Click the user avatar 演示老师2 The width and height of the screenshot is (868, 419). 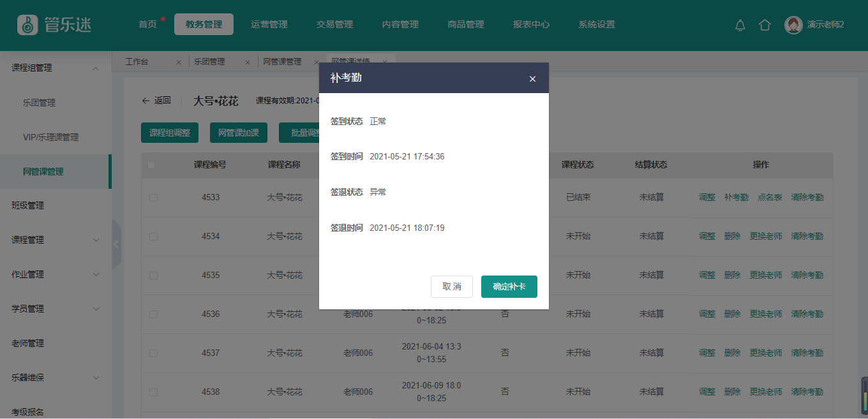(793, 25)
